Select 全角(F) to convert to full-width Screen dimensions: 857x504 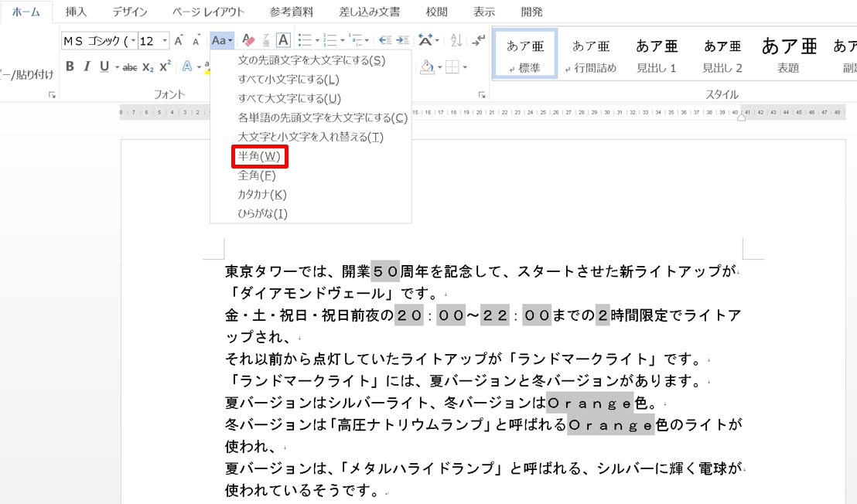(310, 175)
